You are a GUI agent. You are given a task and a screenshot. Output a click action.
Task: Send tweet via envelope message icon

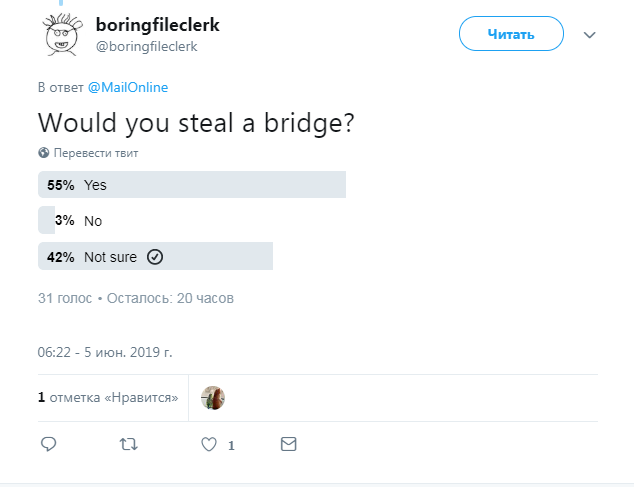[289, 443]
